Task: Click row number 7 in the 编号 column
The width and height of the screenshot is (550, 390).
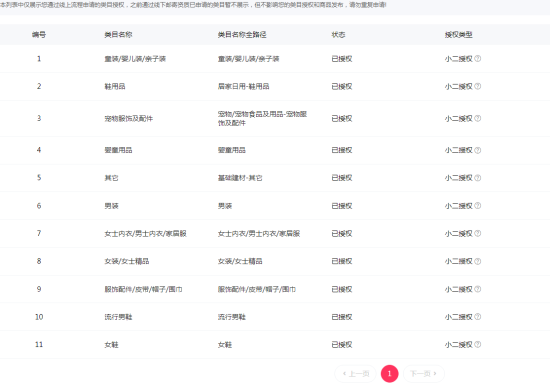Action: click(39, 234)
